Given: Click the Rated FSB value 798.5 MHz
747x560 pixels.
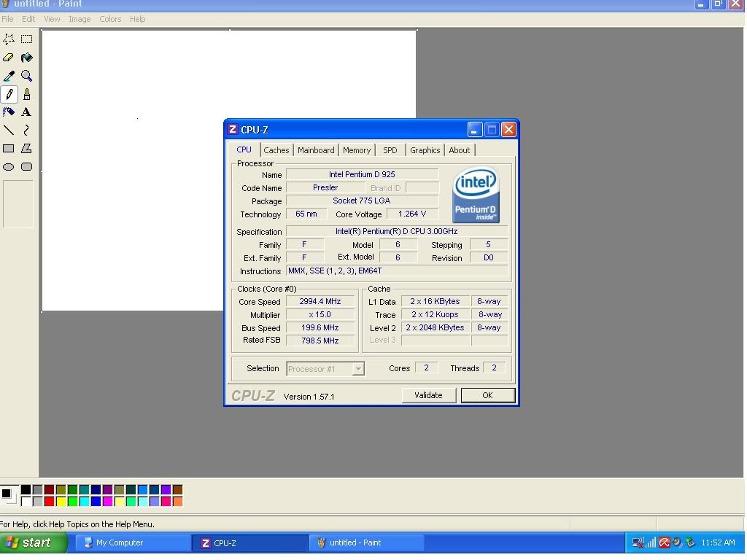Looking at the screenshot, I should (x=320, y=341).
